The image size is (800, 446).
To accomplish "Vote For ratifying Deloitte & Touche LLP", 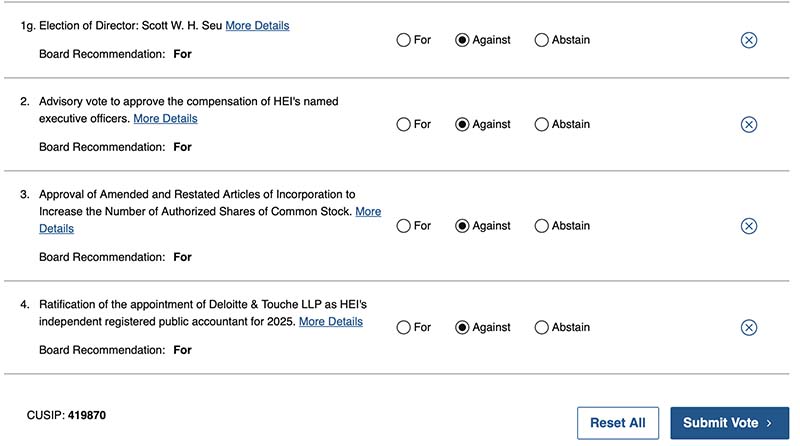I will tap(404, 327).
